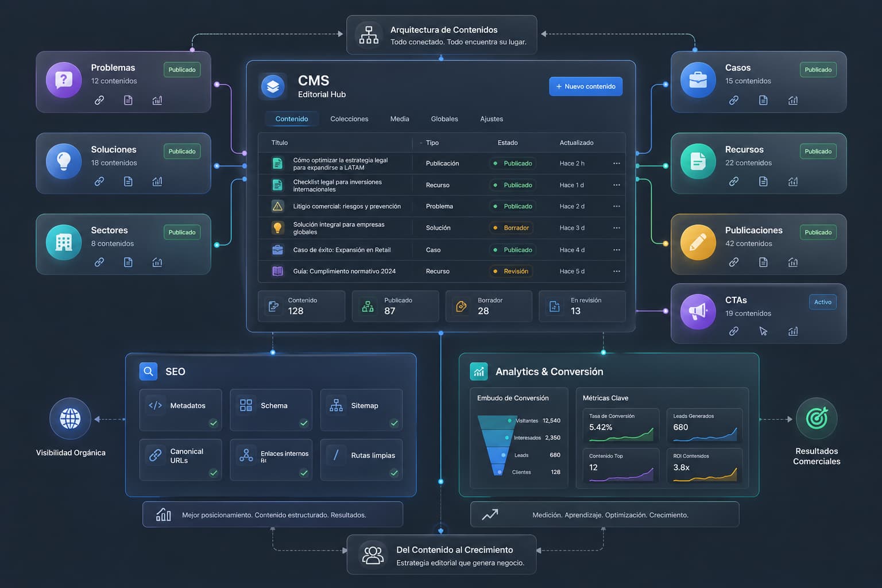Expand options menu for Guía Cumplimiento row
The height and width of the screenshot is (588, 882).
[x=617, y=272]
